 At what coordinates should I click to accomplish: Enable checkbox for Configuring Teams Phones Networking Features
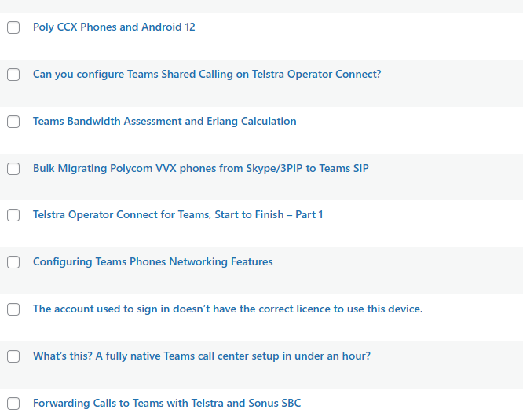(x=13, y=262)
